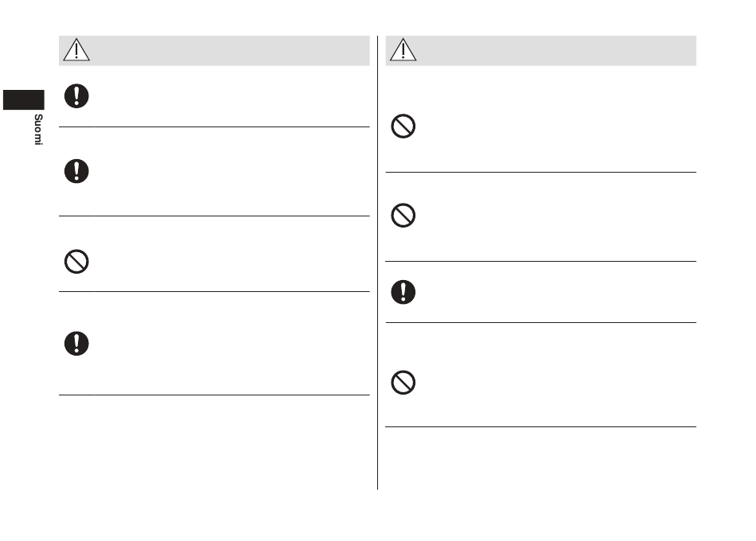Click the second exclamation icon in the left column

coord(76,171)
